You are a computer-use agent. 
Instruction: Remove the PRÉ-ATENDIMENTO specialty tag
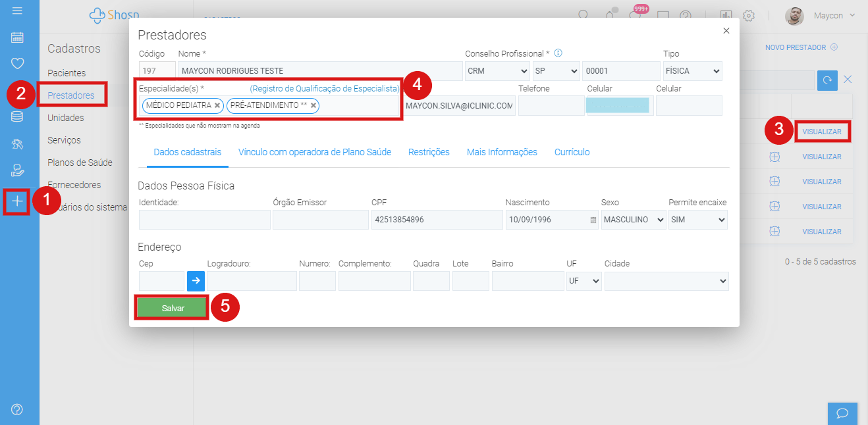point(313,105)
